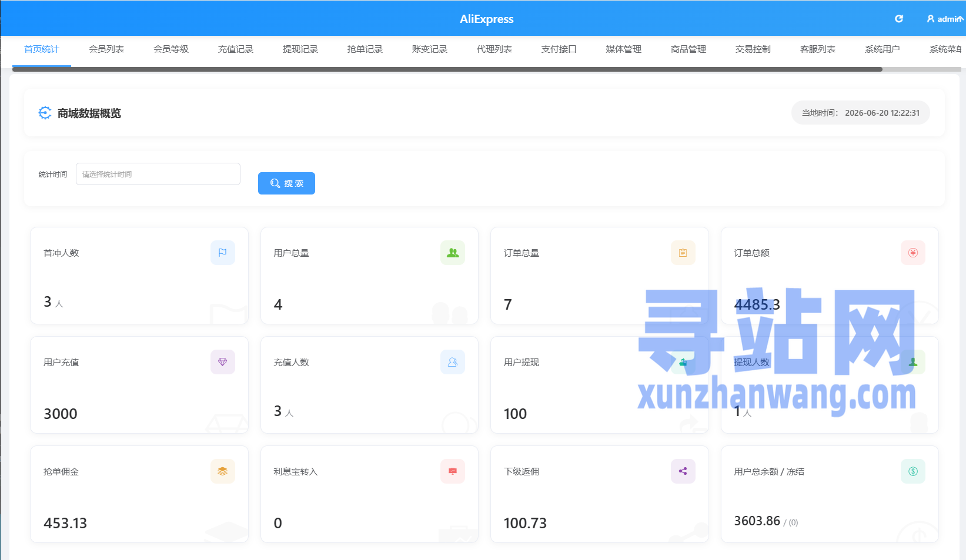Click the person icon on 充值人数 card
The image size is (966, 560).
click(453, 362)
